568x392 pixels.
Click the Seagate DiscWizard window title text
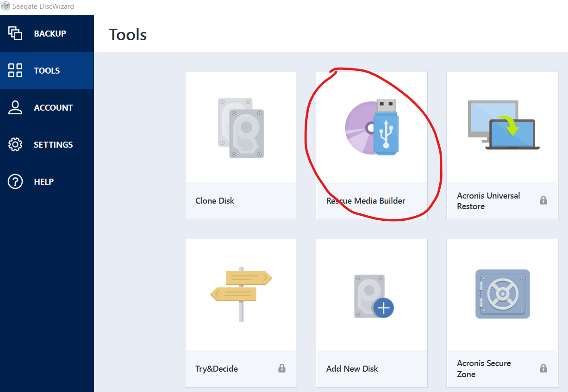click(43, 6)
